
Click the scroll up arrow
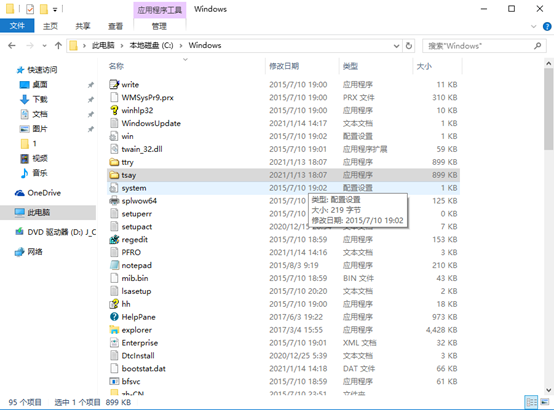pyautogui.click(x=548, y=64)
